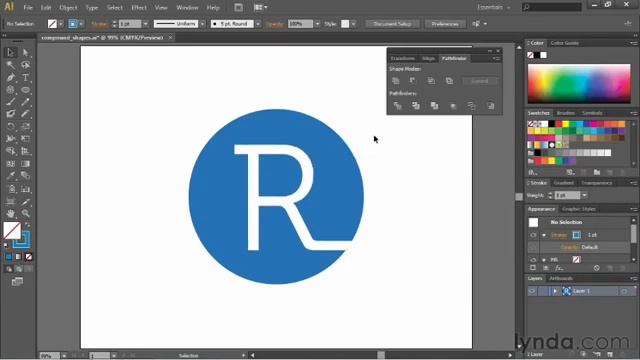Switch to the Graphic Styles tab
Screen dimensions: 640x360
578,209
